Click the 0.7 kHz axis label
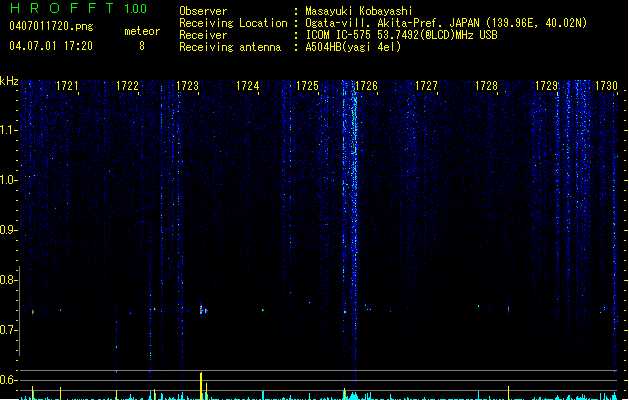629x400 pixels. [x=8, y=330]
